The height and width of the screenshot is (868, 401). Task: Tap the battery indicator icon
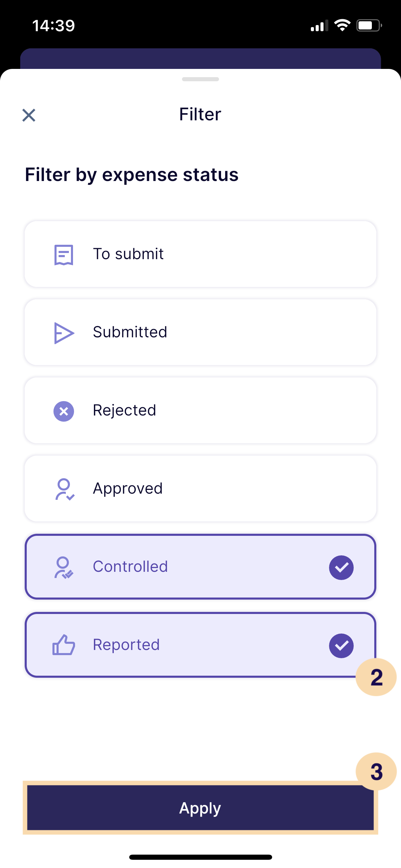click(x=369, y=25)
